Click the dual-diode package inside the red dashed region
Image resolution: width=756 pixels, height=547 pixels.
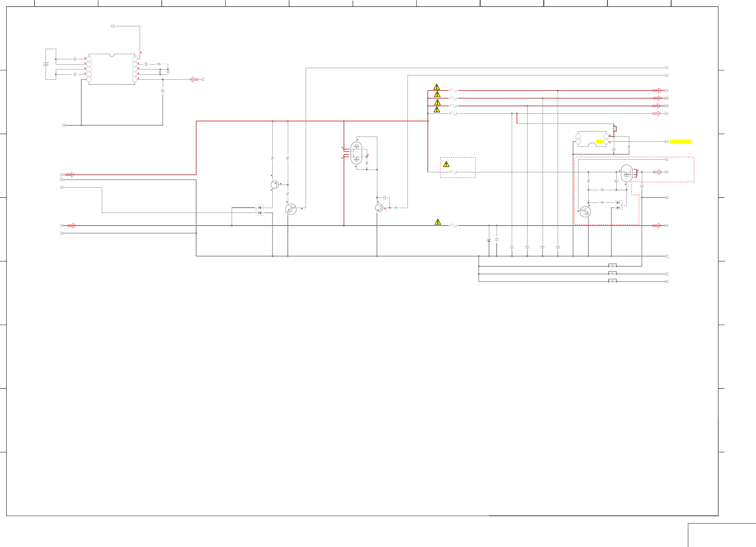[x=619, y=205]
